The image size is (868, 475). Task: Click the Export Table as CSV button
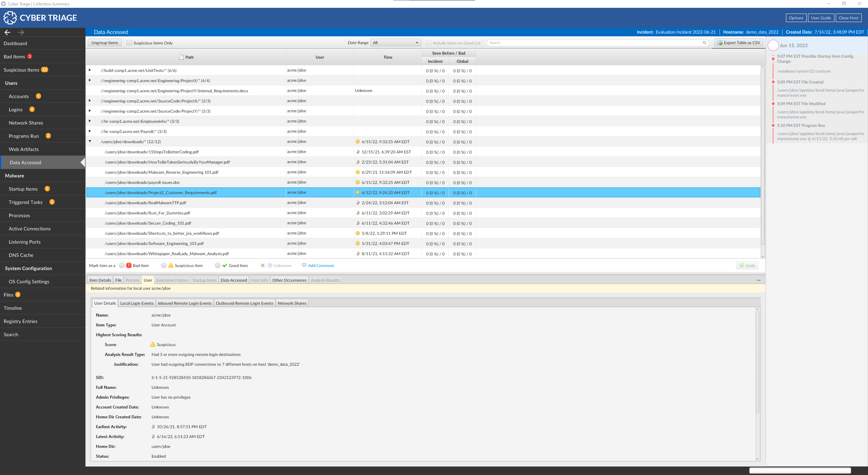(x=738, y=43)
